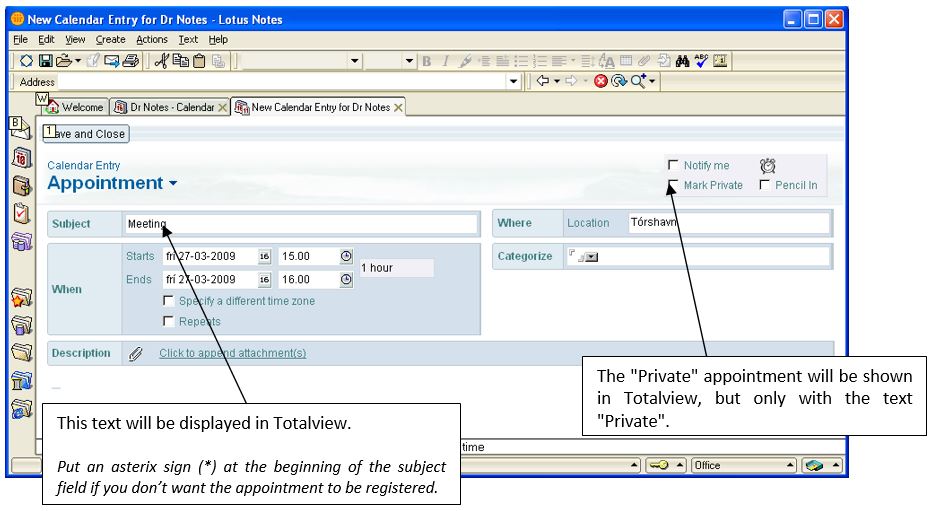The width and height of the screenshot is (931, 511).
Task: Click the Save icon in the toolbar
Action: [45, 61]
